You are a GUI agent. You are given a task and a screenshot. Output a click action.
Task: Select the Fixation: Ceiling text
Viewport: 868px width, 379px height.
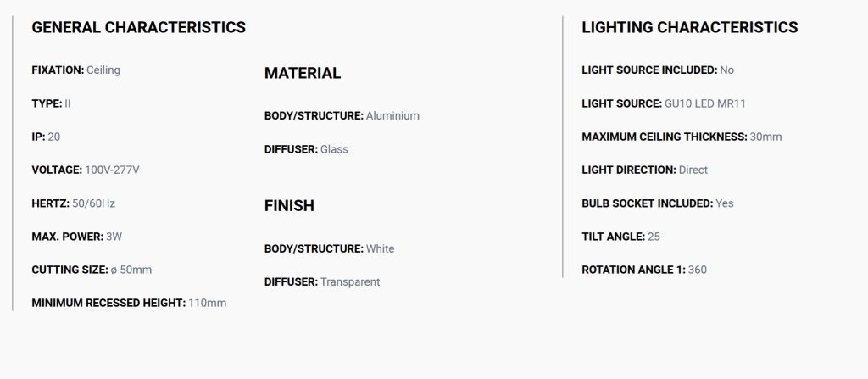click(75, 70)
